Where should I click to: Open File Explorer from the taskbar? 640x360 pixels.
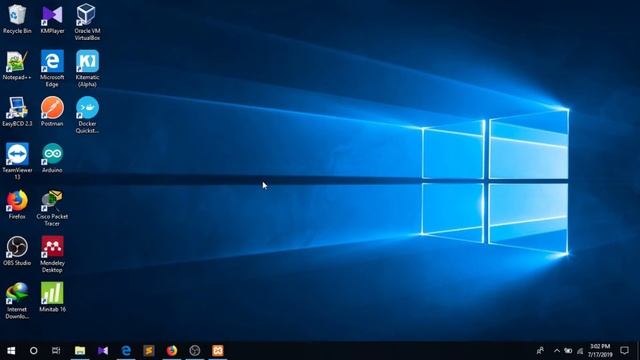(x=80, y=351)
